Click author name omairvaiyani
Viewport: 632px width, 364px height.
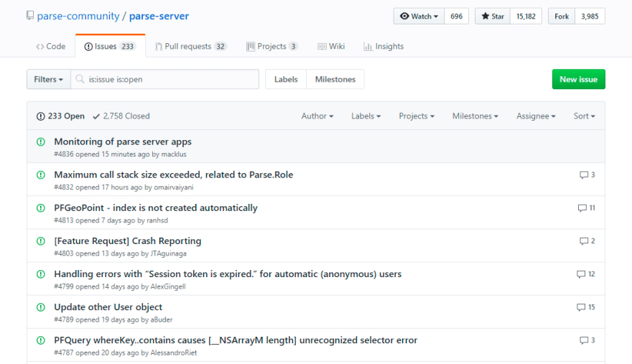click(174, 187)
